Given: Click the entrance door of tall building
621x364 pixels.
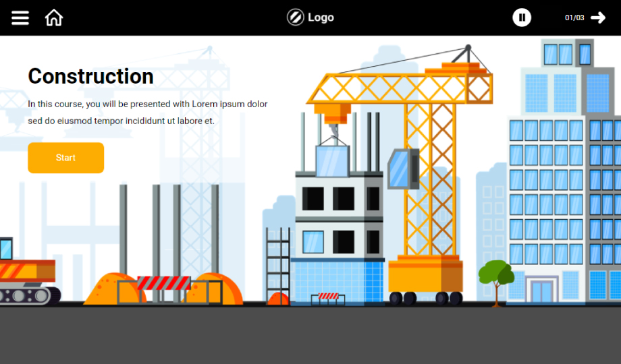Looking at the screenshot, I should (x=541, y=291).
